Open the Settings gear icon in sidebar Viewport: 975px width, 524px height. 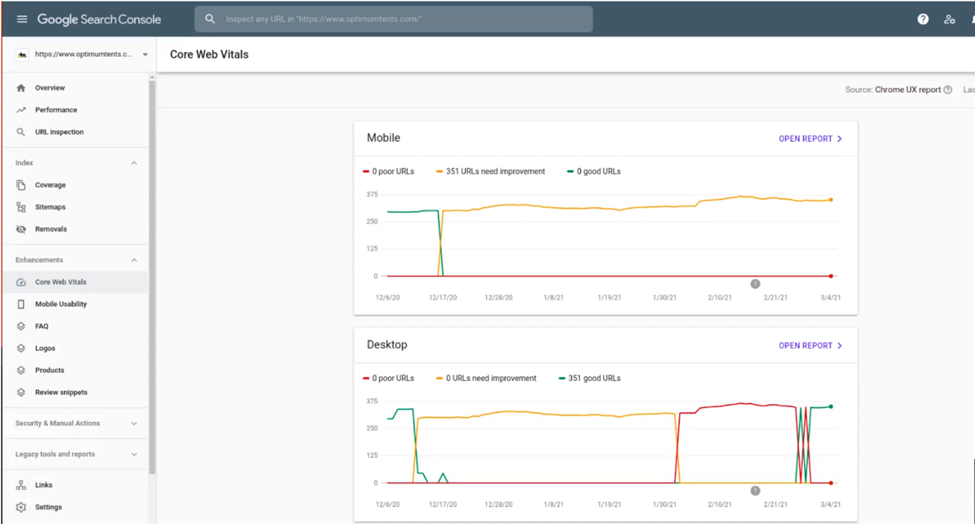coord(21,507)
